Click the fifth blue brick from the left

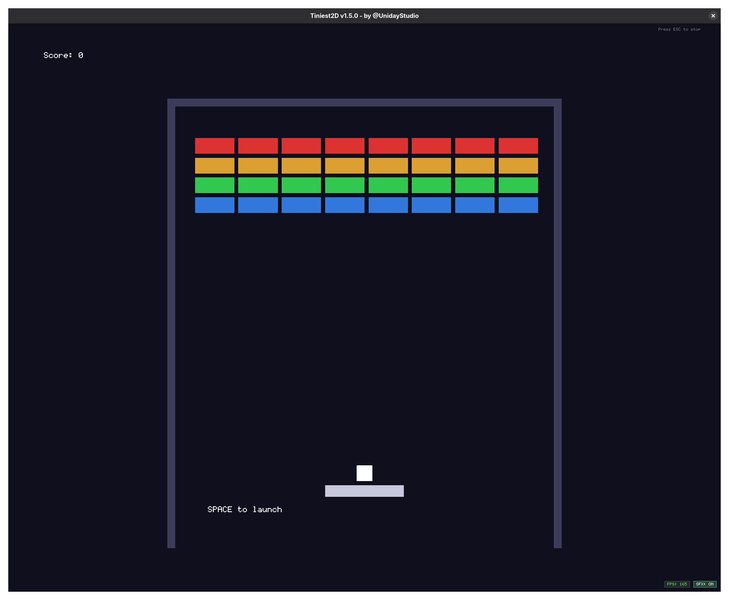tap(388, 205)
